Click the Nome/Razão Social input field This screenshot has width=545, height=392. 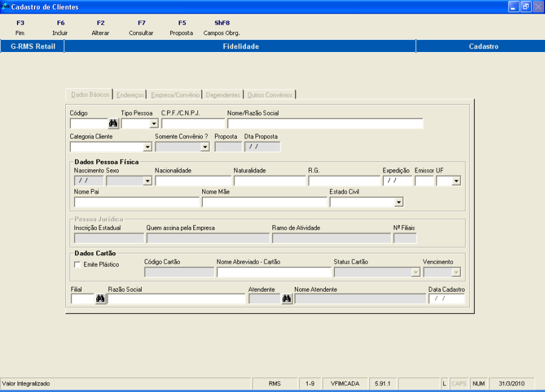point(325,123)
